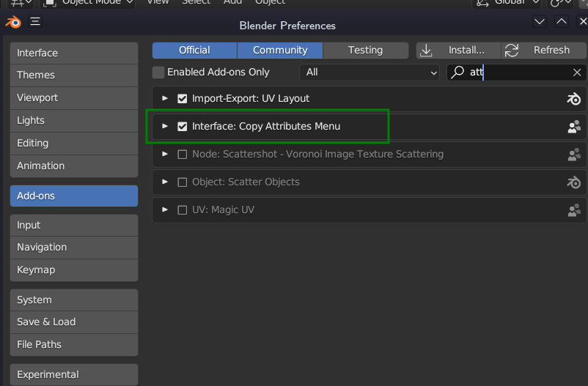
Task: Open the Interface preferences section
Action: [x=74, y=53]
